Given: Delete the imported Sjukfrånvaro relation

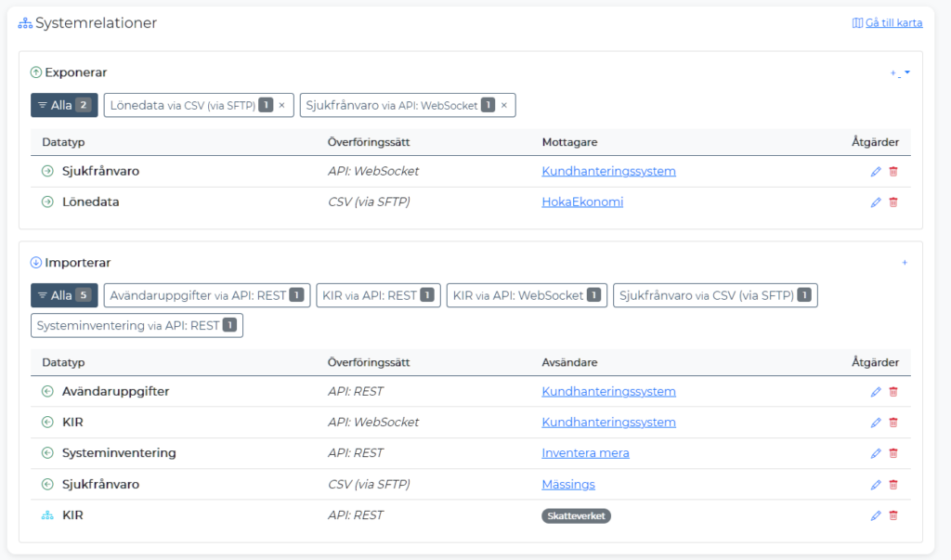Looking at the screenshot, I should [x=893, y=485].
